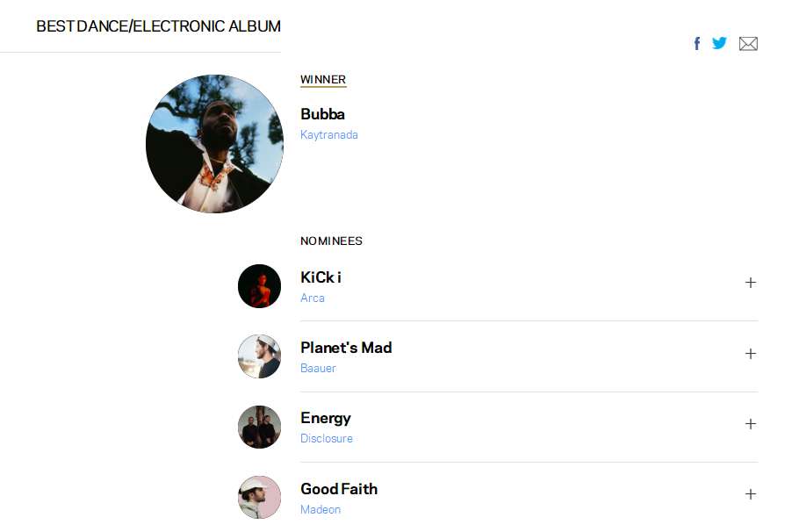
Task: Select the Planet's Mad album title
Action: click(x=346, y=348)
